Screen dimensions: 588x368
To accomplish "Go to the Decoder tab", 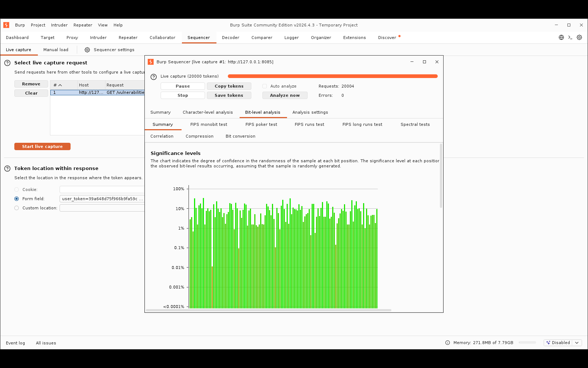I will click(230, 38).
